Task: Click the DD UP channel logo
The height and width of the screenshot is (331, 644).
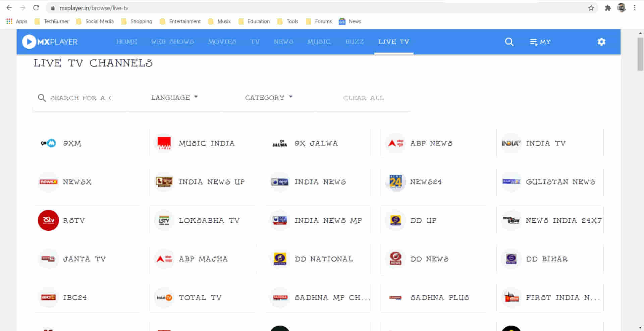Action: tap(395, 220)
